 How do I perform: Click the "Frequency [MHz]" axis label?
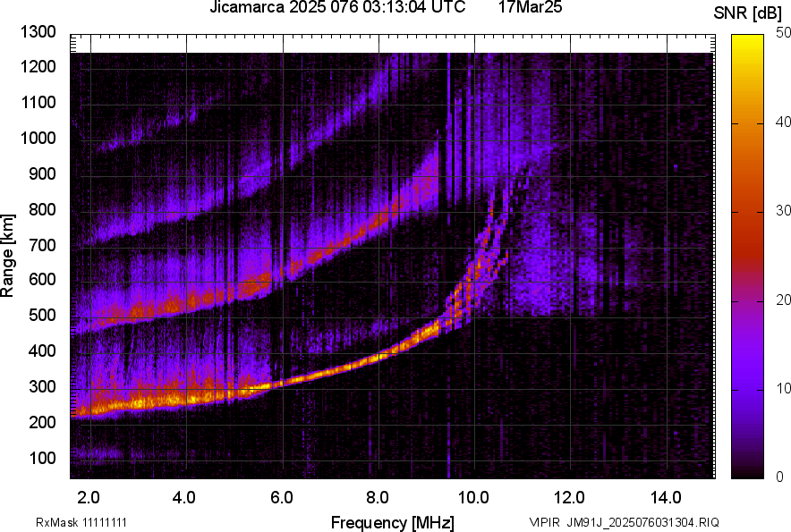coord(393,522)
